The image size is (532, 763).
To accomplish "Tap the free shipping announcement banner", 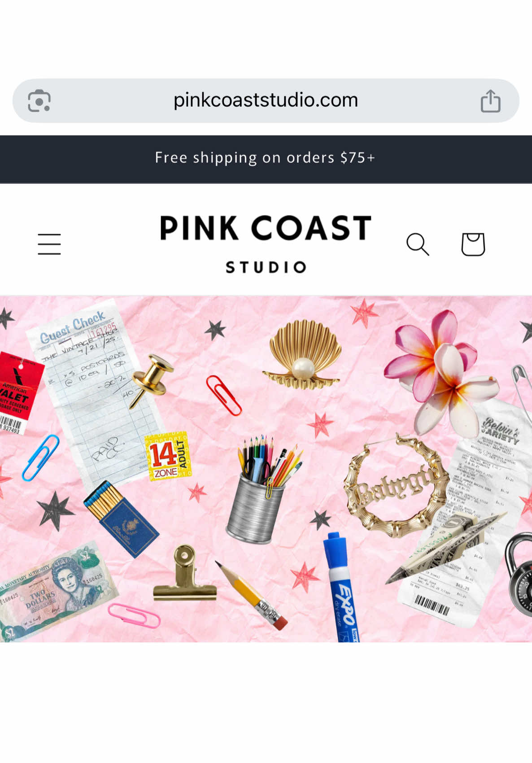I will (x=266, y=158).
